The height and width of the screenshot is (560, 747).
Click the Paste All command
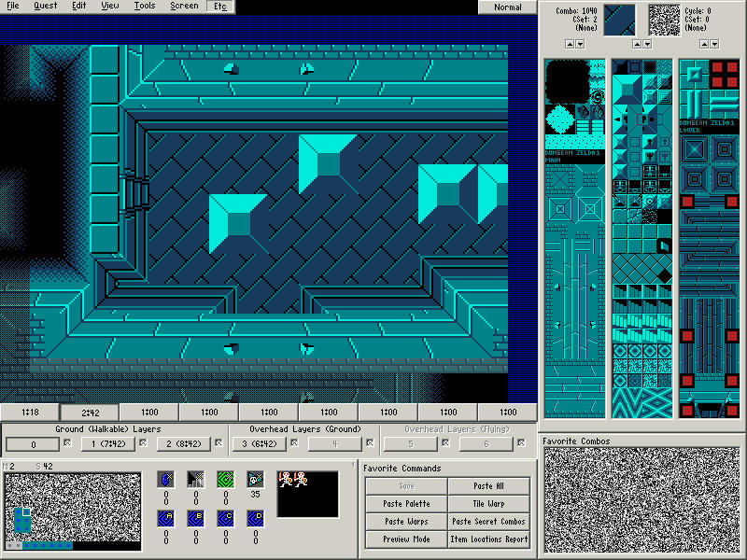(488, 486)
